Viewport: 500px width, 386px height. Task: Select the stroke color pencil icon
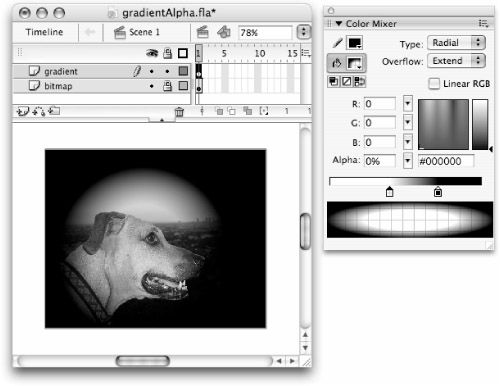(337, 43)
